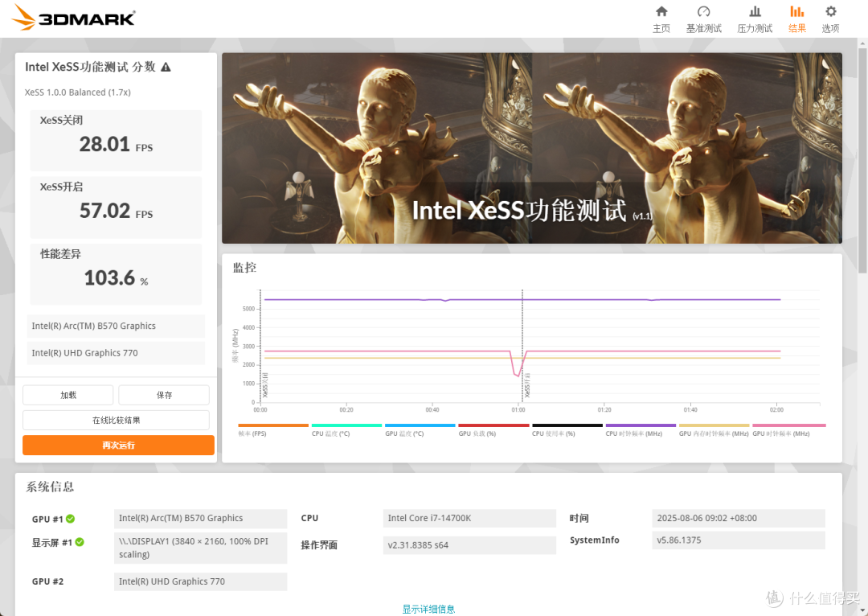Image resolution: width=868 pixels, height=616 pixels.
Task: Click the warning triangle next to score title
Action: click(166, 67)
